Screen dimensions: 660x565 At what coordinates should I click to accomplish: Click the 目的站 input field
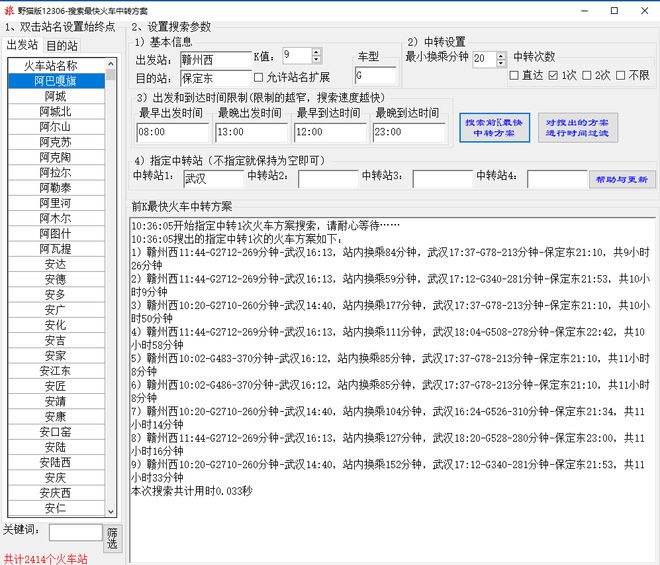(216, 78)
